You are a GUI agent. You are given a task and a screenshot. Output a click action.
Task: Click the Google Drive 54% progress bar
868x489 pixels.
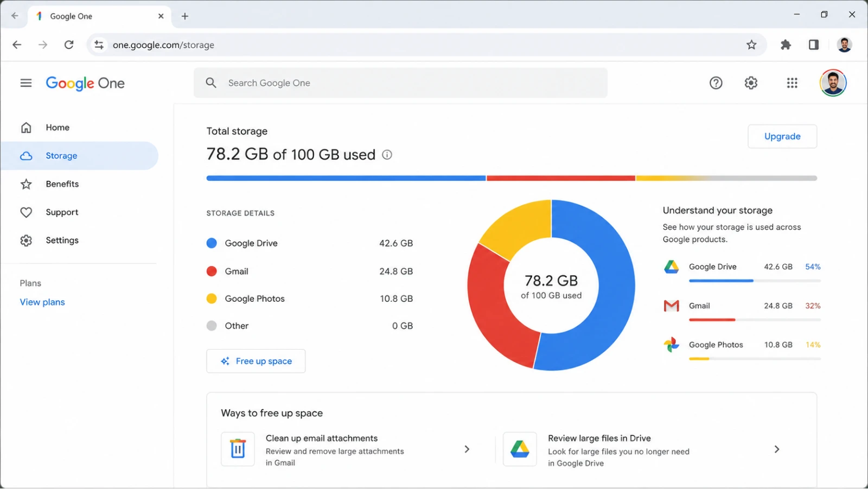coord(755,281)
